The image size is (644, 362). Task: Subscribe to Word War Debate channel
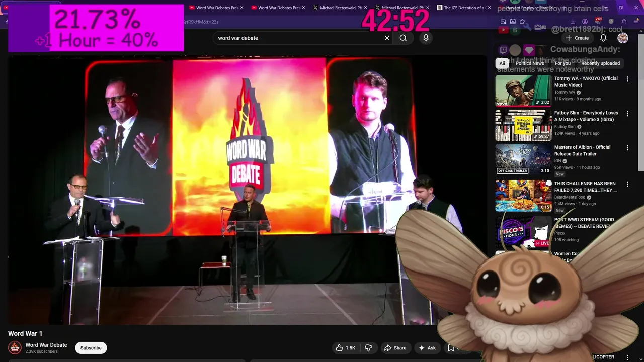coord(91,348)
